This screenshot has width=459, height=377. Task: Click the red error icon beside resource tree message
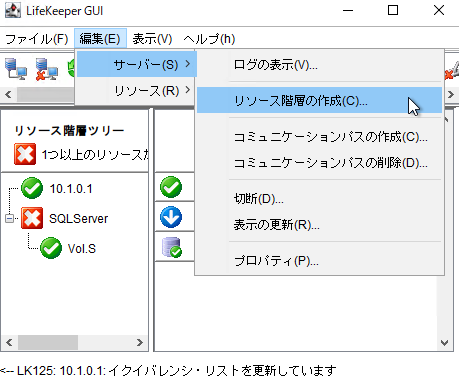[x=25, y=154]
